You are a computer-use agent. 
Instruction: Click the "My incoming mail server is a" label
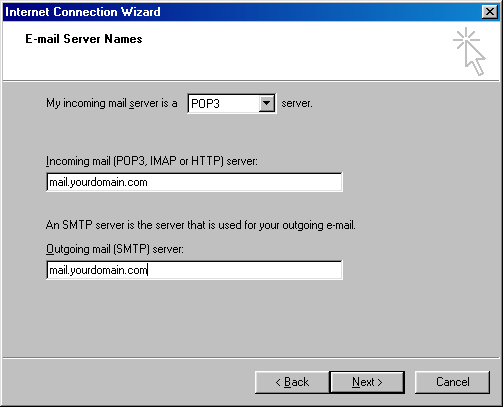(x=112, y=103)
